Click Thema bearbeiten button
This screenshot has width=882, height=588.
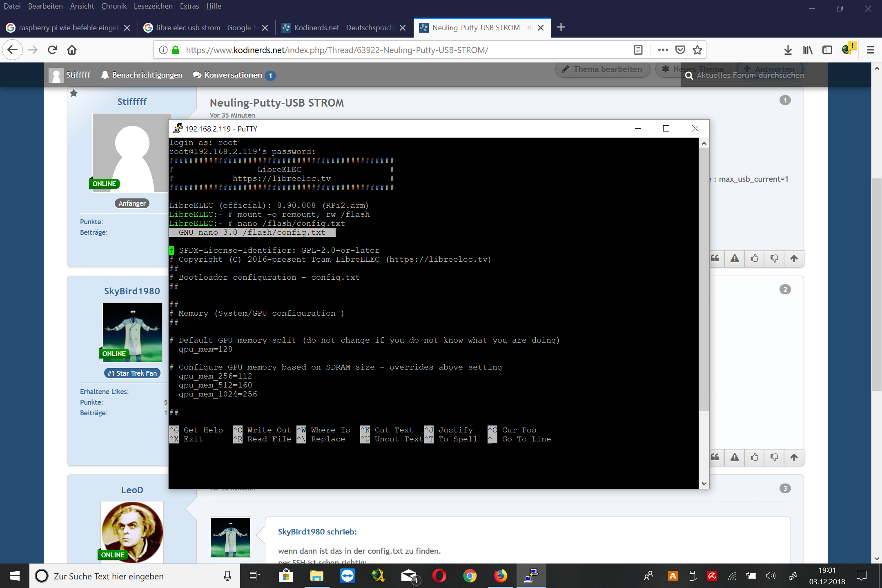pyautogui.click(x=602, y=69)
